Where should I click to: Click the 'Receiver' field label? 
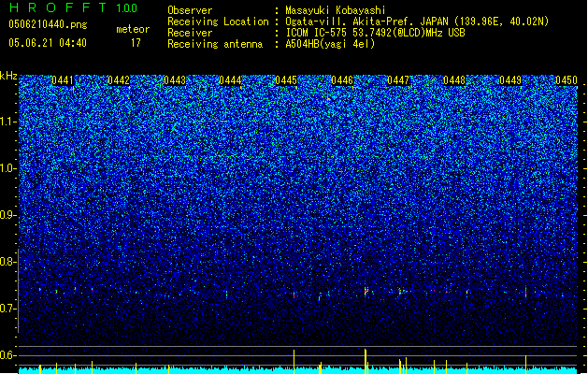[x=190, y=33]
